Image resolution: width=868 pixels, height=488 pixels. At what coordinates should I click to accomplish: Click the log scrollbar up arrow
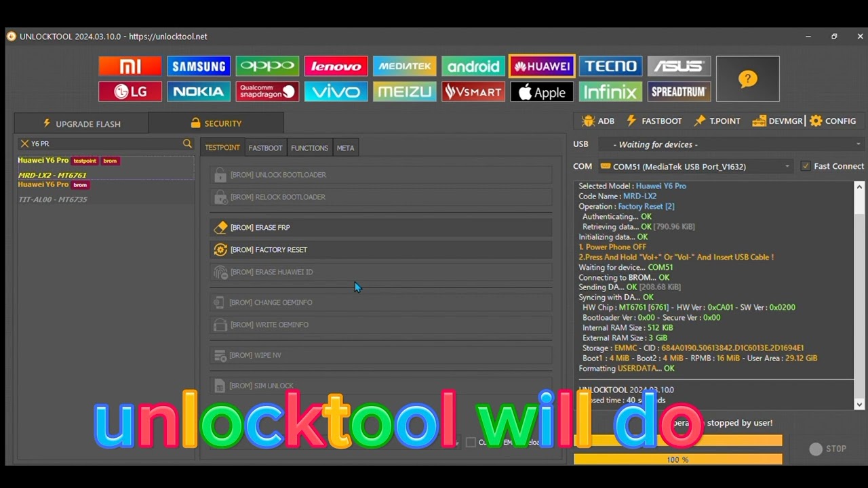tap(859, 187)
